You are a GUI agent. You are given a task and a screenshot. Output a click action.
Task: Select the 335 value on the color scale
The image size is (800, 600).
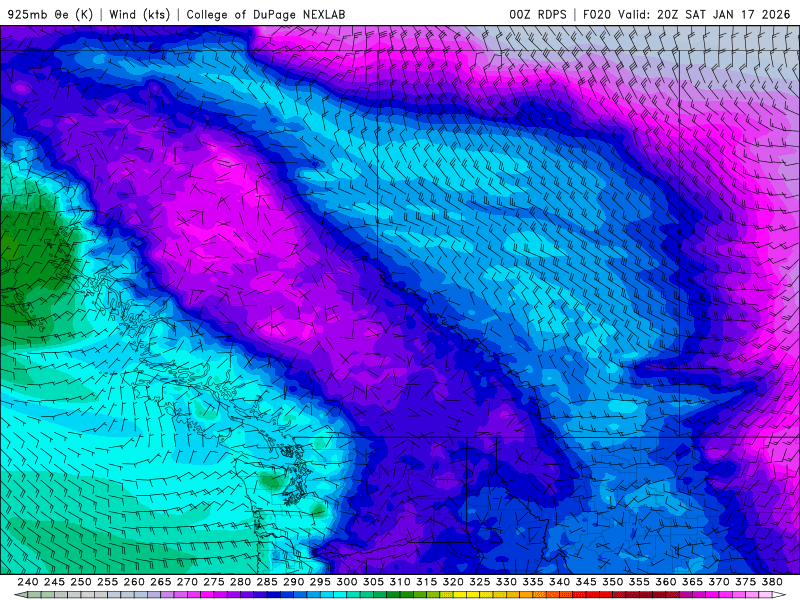coord(533,582)
